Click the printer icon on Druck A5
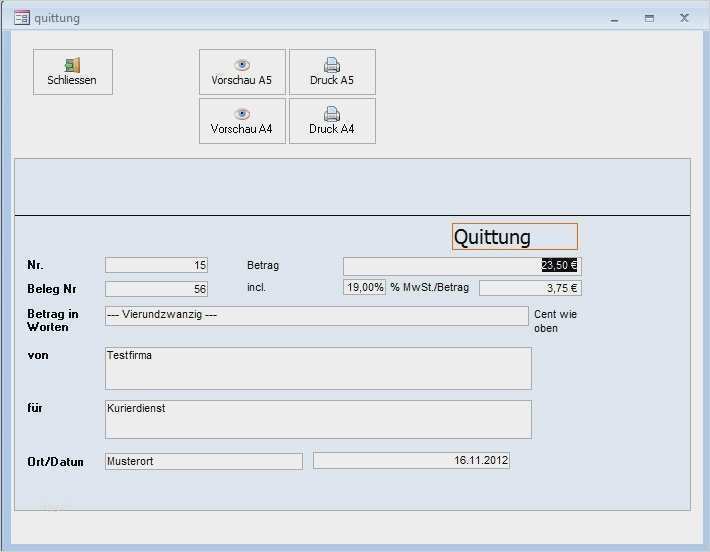The height and width of the screenshot is (552, 710). (x=332, y=65)
